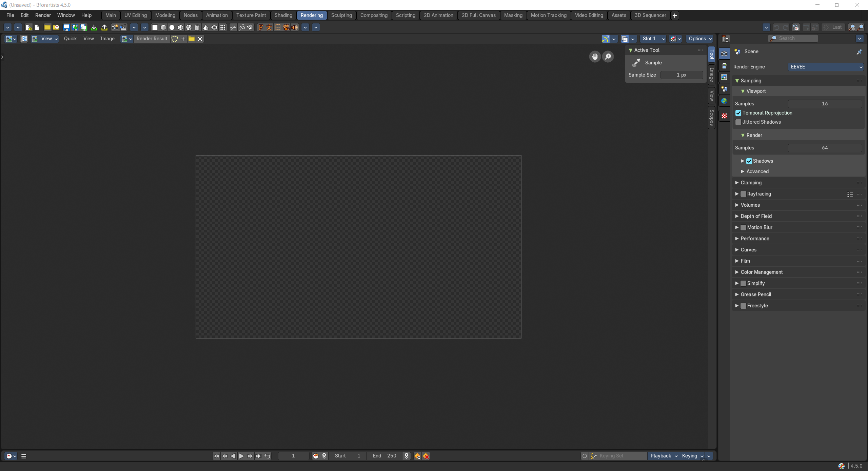Click the Add Speaker icon

pyautogui.click(x=295, y=27)
